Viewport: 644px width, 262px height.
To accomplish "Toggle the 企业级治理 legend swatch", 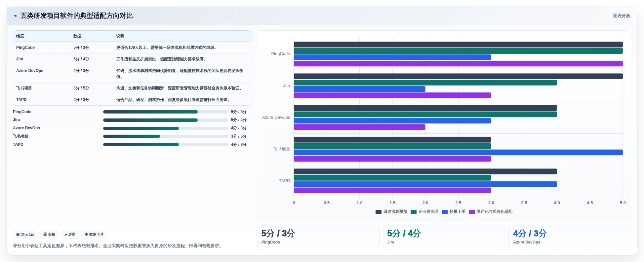I will 414,212.
